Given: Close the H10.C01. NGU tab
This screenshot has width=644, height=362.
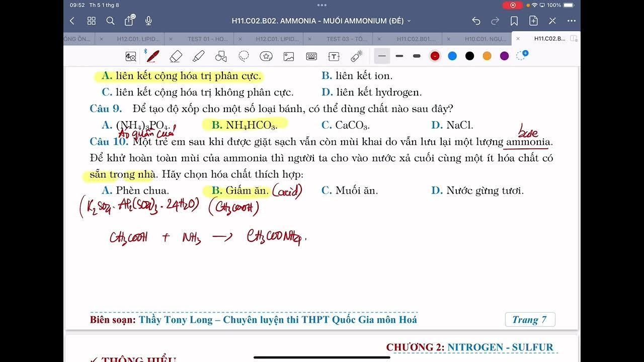Looking at the screenshot, I should pos(448,39).
